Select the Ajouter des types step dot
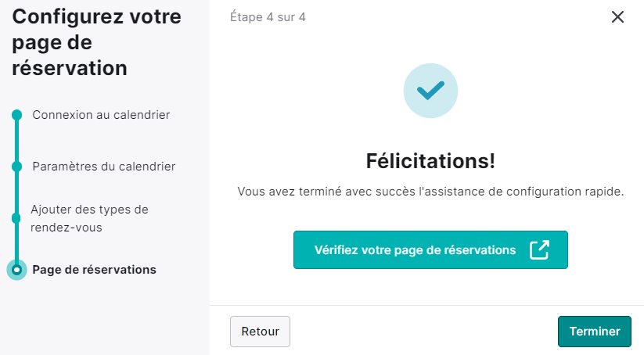This screenshot has width=644, height=355. coord(17,218)
